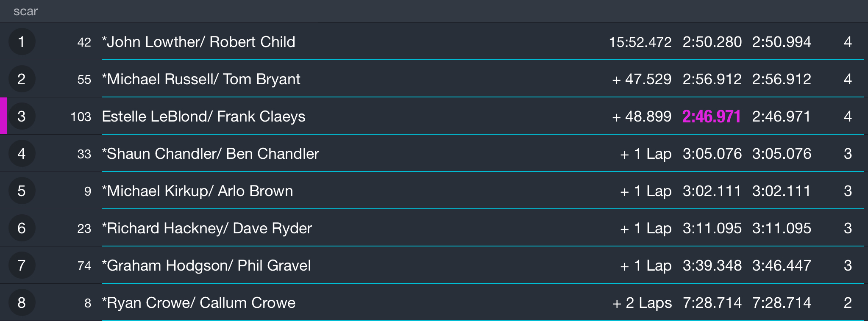Screen dimensions: 868x321
Task: Select position 5 circle badge
Action: click(x=22, y=191)
